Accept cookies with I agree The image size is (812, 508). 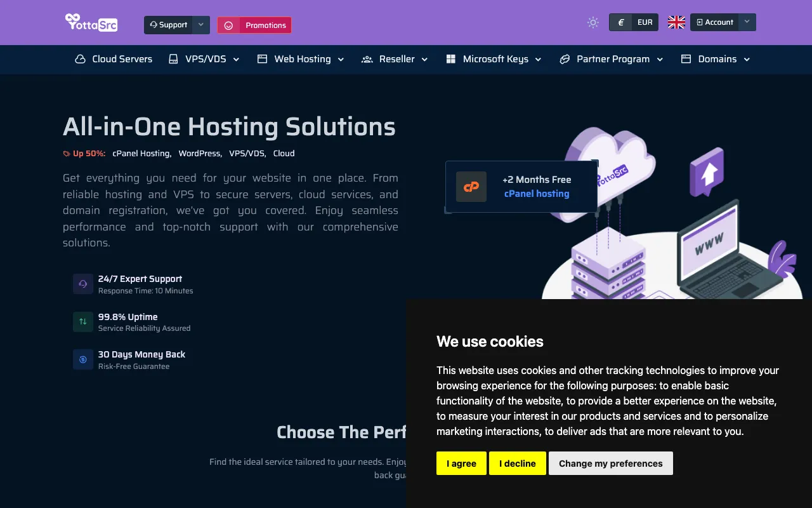tap(461, 464)
